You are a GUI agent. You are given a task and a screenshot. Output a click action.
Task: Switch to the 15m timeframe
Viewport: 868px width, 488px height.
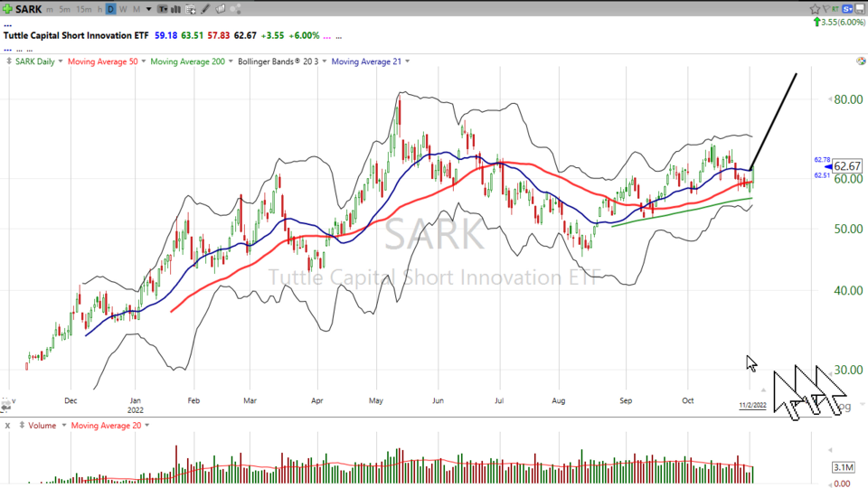click(83, 9)
